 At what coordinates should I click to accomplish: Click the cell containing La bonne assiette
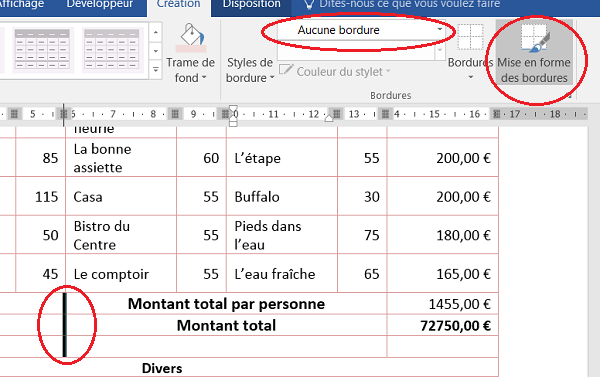point(121,158)
